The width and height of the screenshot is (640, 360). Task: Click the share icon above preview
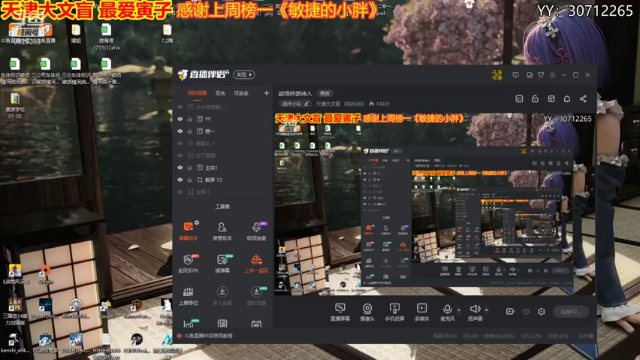point(583,99)
